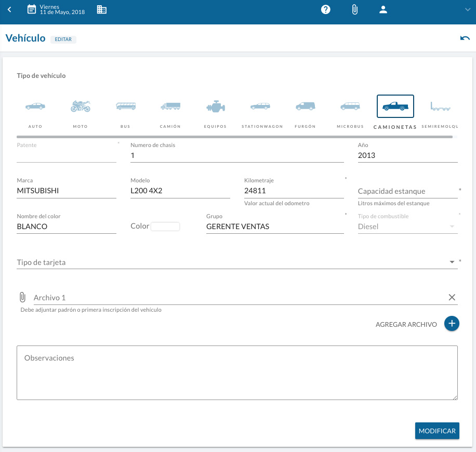Click the Patente input field
The width and height of the screenshot is (476, 452).
click(x=67, y=156)
